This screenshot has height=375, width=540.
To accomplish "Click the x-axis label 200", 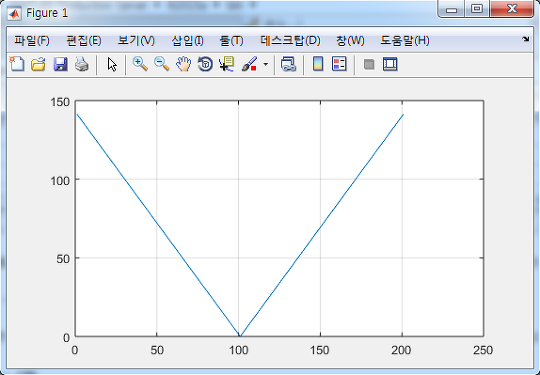I will (401, 350).
